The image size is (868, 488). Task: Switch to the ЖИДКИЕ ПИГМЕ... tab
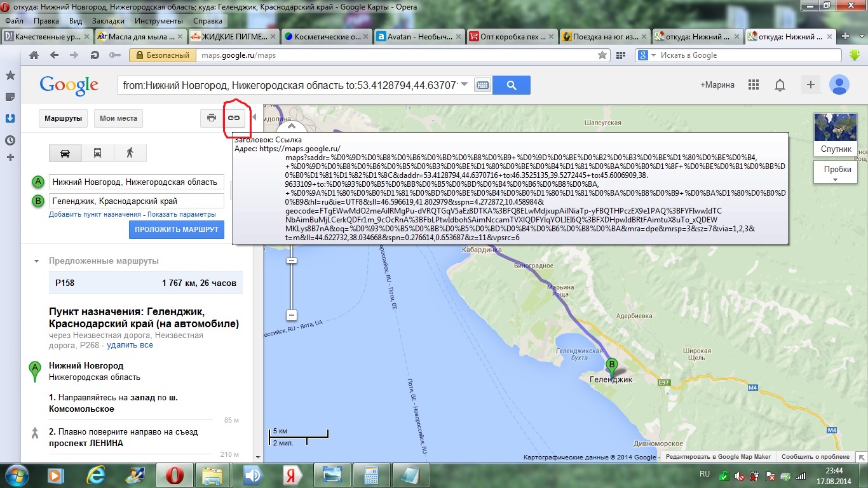(233, 36)
